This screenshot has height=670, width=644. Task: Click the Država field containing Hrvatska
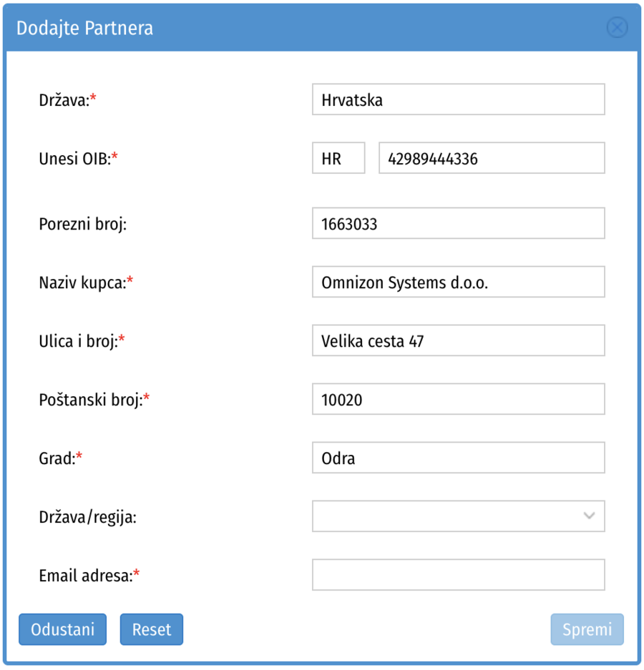(458, 100)
